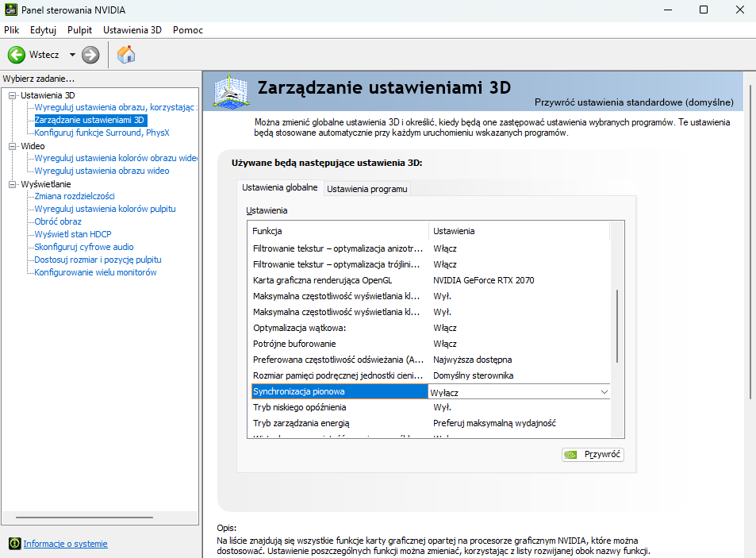Collapse the Wyświetlanie tree node
Screen dimensions: 756x558
tap(13, 184)
